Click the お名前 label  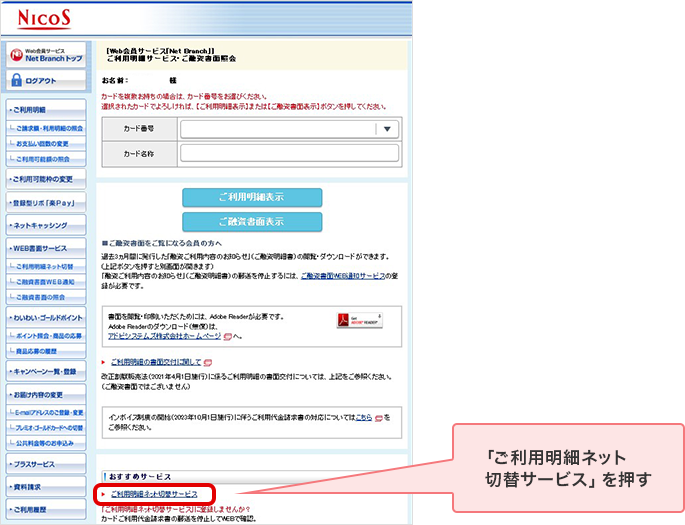pyautogui.click(x=114, y=80)
